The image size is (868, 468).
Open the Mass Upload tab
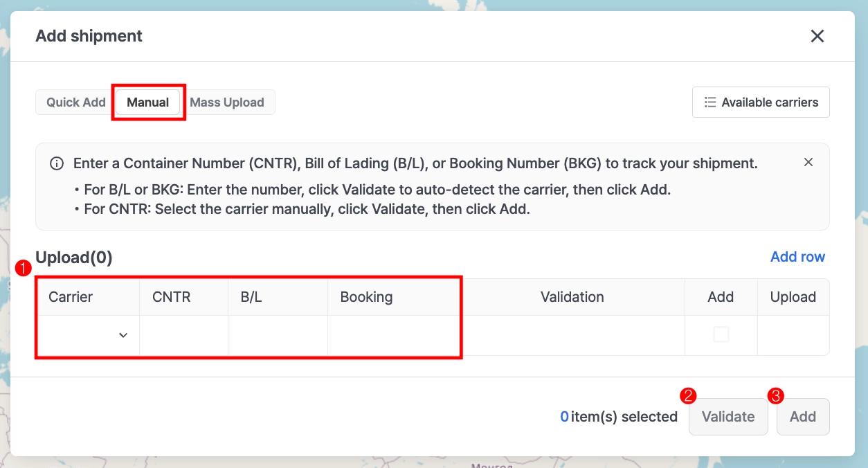(x=227, y=102)
